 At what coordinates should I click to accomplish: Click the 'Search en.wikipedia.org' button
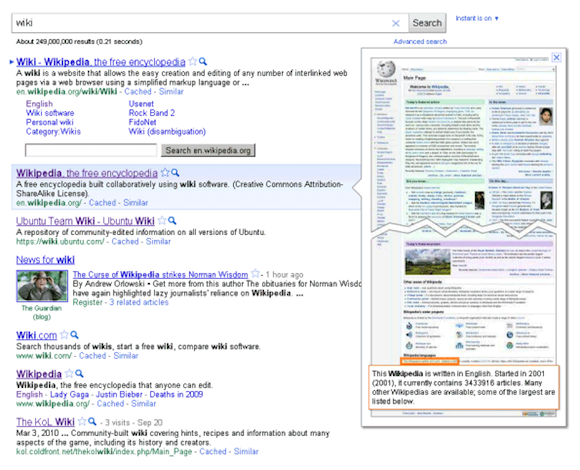pyautogui.click(x=208, y=151)
